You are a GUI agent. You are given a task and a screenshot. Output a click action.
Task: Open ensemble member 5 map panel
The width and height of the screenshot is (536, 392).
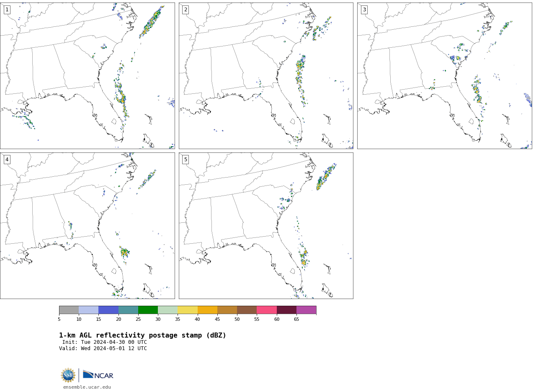[x=266, y=226]
